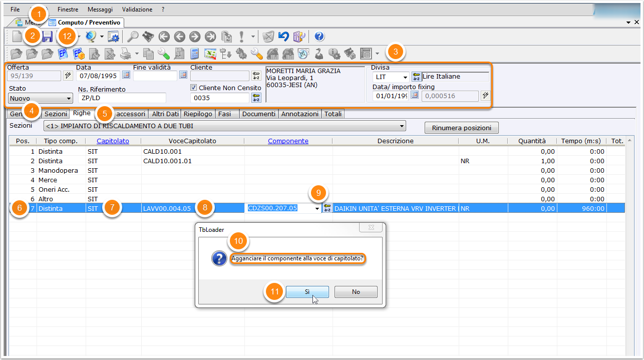This screenshot has width=644, height=360.
Task: Click the magnifying glass search icon
Action: 132,37
